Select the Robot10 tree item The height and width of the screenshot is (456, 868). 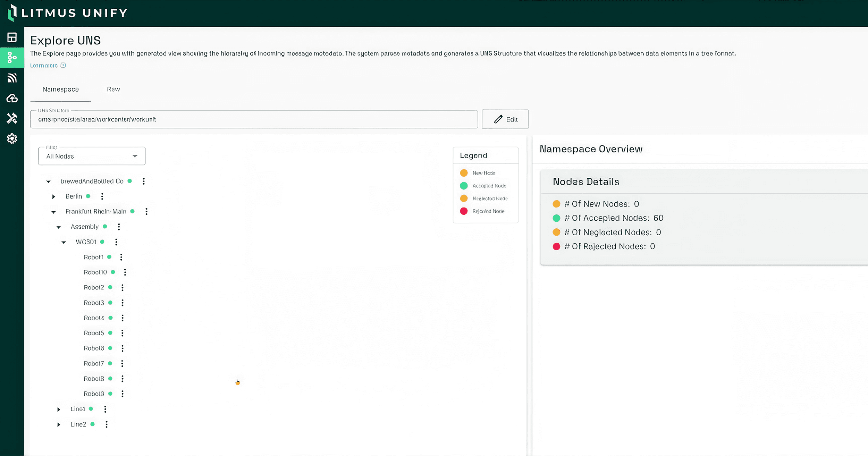pyautogui.click(x=95, y=272)
